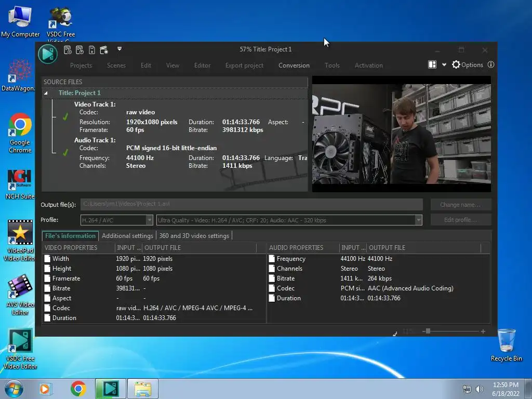This screenshot has width=532, height=399.
Task: Select the video Bitrate property row
Action: [154, 288]
